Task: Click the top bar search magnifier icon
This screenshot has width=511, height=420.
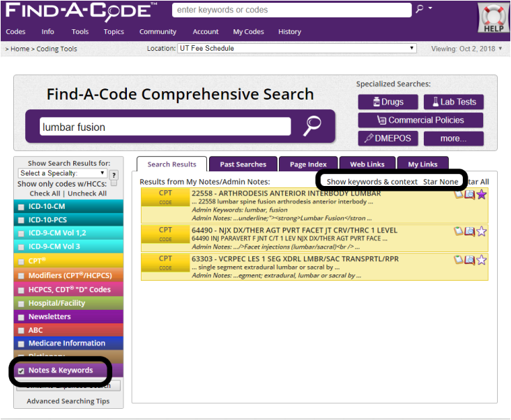Action: click(420, 9)
